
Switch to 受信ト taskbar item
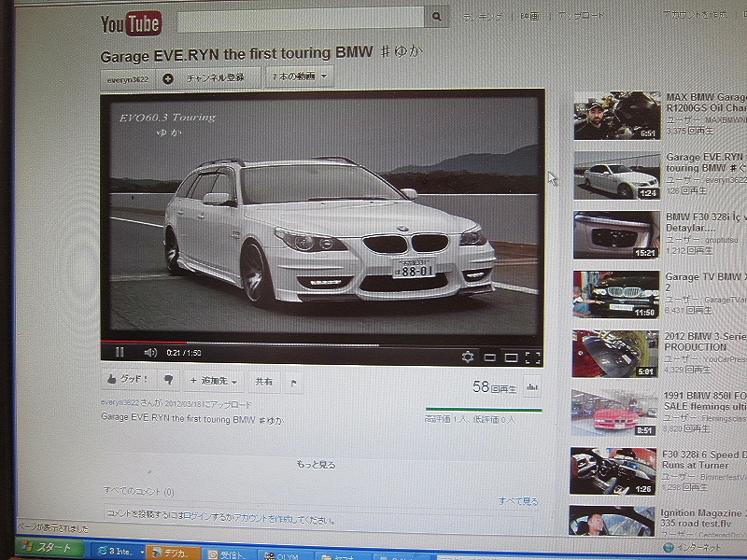(231, 554)
